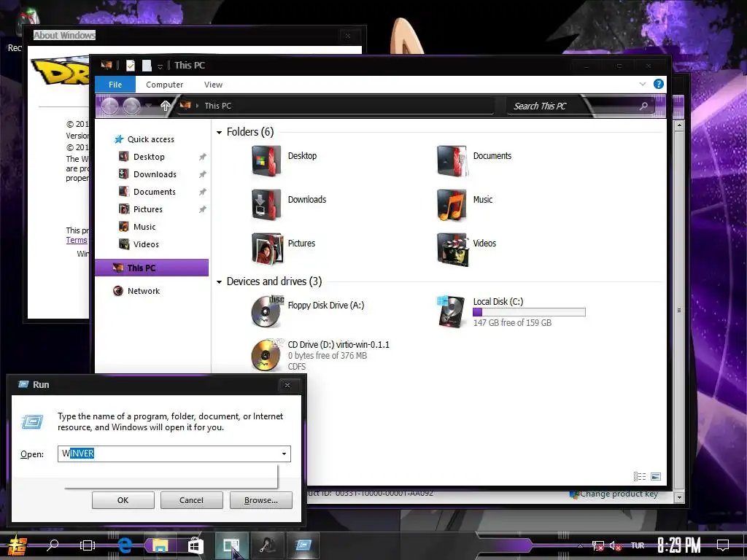747x560 pixels.
Task: Click the search magnifier icon in This PC
Action: (x=643, y=106)
